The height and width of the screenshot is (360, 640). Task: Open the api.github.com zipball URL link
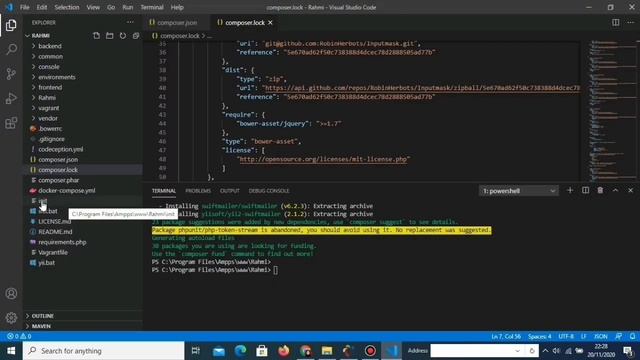[x=422, y=88]
